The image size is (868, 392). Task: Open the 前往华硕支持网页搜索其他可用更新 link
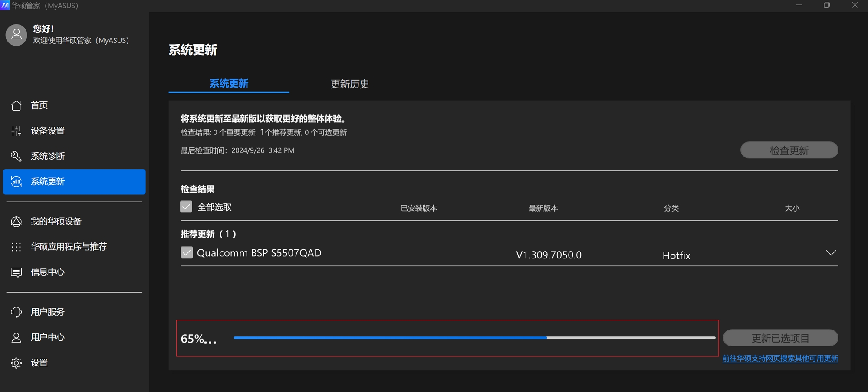tap(780, 359)
